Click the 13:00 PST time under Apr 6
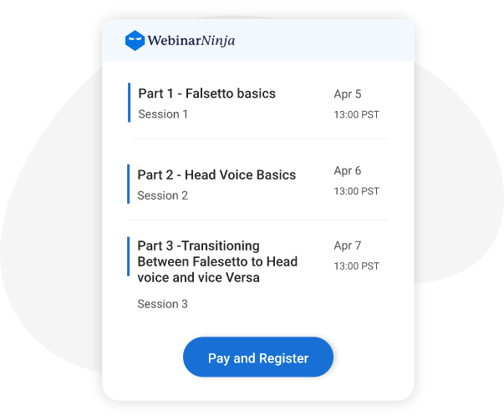Viewport: 504px width, 420px height. pos(356,191)
